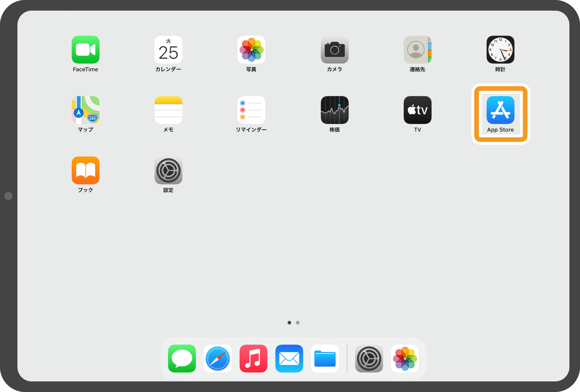Viewport: 580px width, 392px height.
Task: Open the 連絡先 contacts app
Action: pos(417,50)
